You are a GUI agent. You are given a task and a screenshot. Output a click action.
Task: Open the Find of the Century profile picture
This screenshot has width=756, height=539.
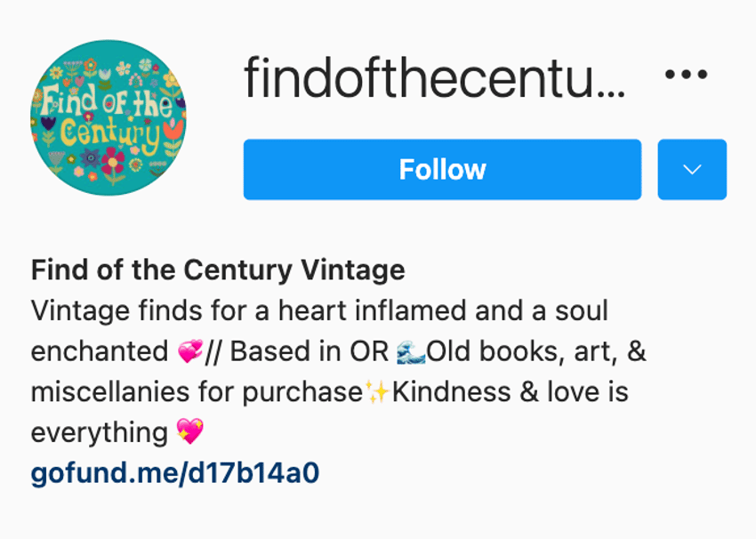(x=109, y=117)
